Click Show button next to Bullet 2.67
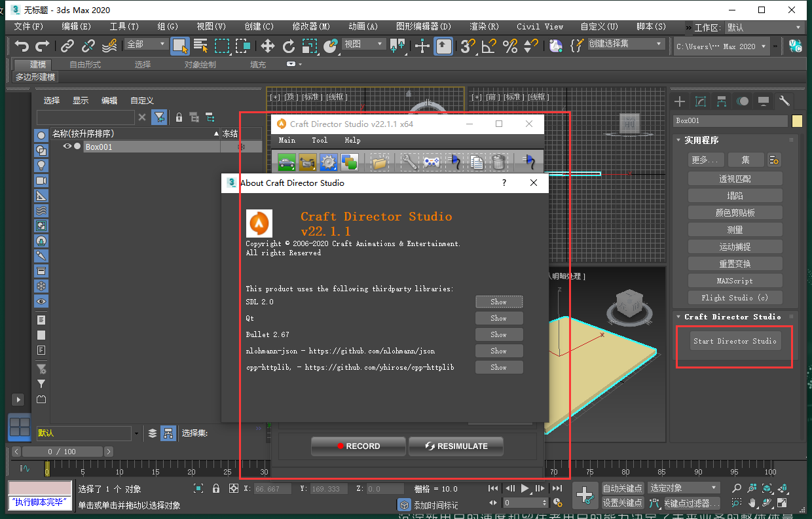Image resolution: width=812 pixels, height=519 pixels. pos(499,334)
